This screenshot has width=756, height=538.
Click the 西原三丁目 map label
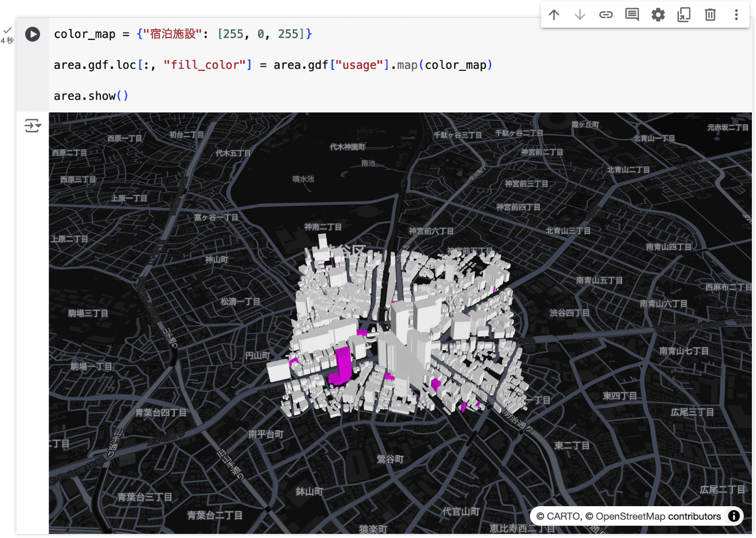tap(78, 180)
